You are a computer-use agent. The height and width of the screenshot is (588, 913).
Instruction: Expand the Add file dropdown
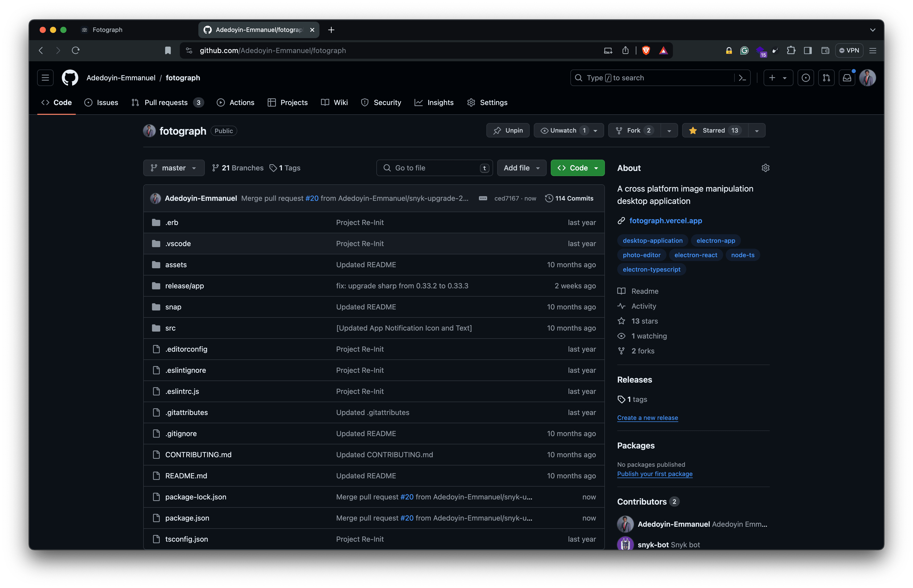(521, 168)
